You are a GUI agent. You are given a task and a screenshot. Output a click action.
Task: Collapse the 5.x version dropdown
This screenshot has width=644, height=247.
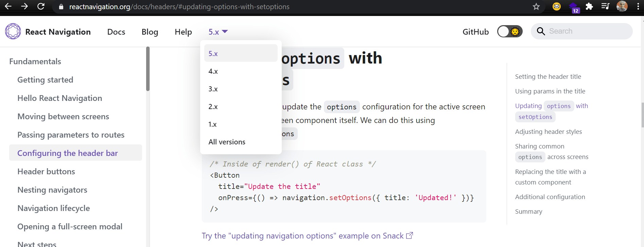click(218, 32)
